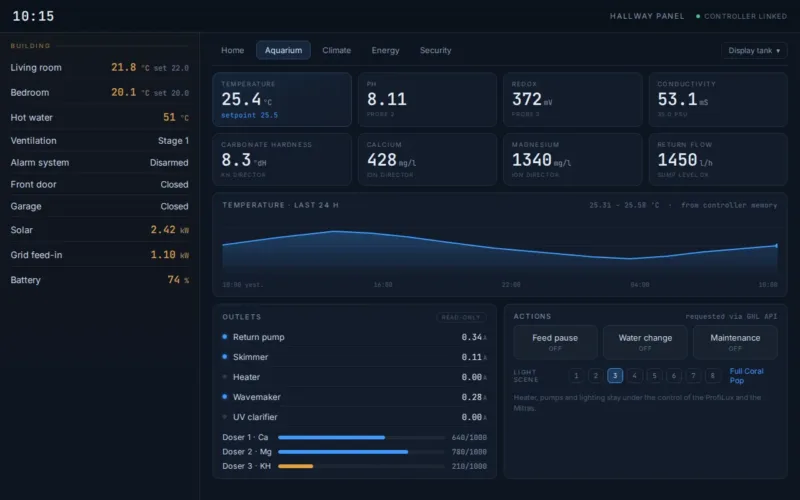Click the 10:15 clock
Image resolution: width=800 pixels, height=500 pixels.
pyautogui.click(x=33, y=16)
